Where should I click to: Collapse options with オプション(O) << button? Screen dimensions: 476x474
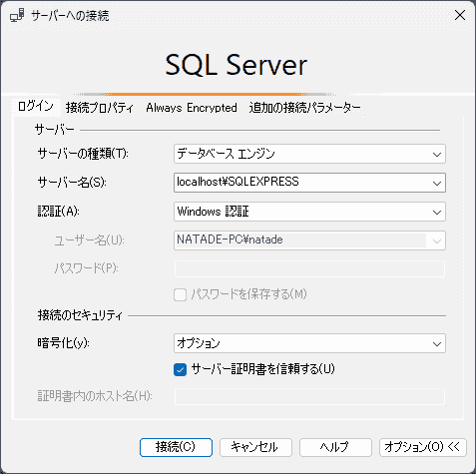coord(423,447)
